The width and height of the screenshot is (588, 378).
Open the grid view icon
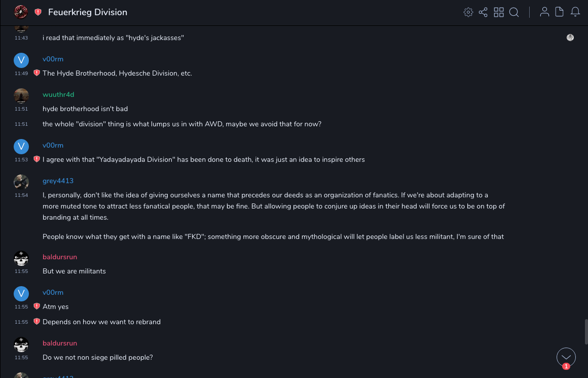pyautogui.click(x=499, y=12)
